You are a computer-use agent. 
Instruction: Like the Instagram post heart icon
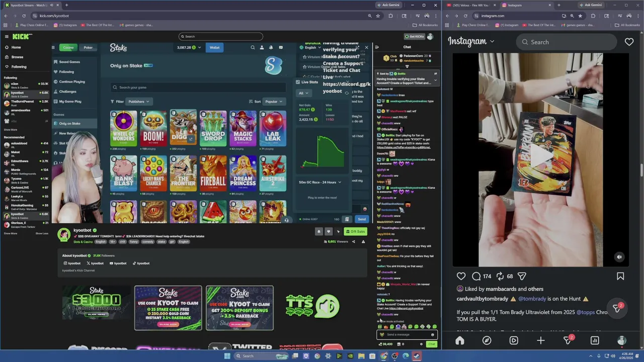point(461,276)
